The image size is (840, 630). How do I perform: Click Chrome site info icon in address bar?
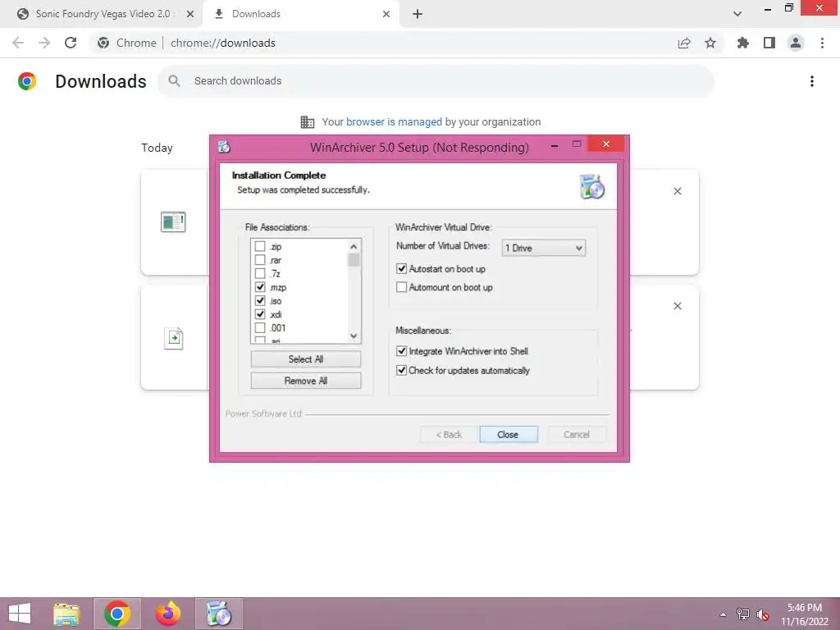click(x=103, y=43)
